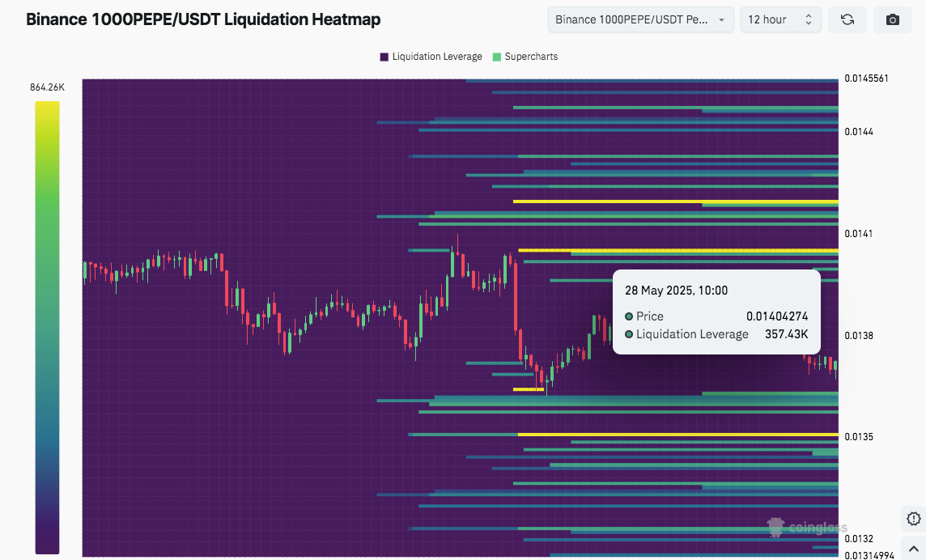The height and width of the screenshot is (560, 926).
Task: Click the 0.0145561 price axis label
Action: click(x=866, y=78)
